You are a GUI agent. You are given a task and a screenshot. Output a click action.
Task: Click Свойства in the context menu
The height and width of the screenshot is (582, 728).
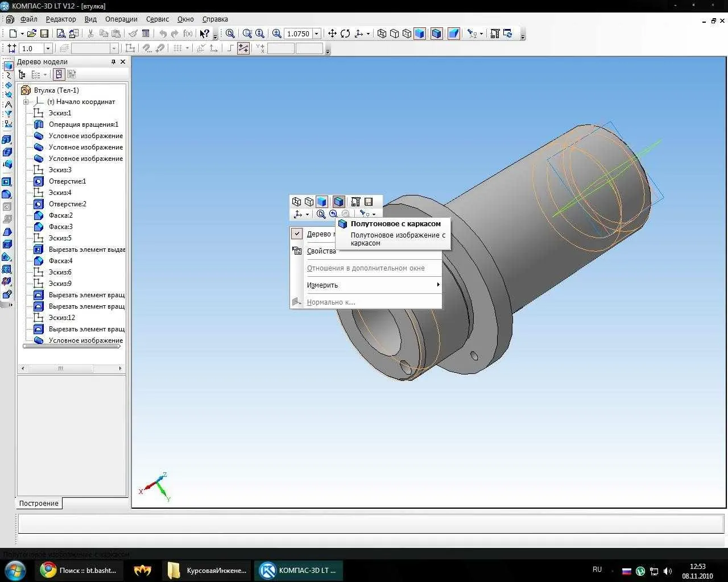[321, 251]
